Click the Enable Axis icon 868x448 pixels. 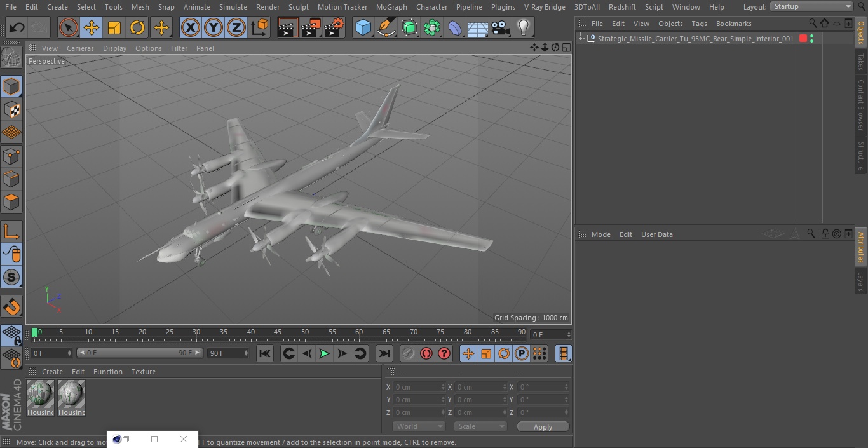[x=11, y=231]
